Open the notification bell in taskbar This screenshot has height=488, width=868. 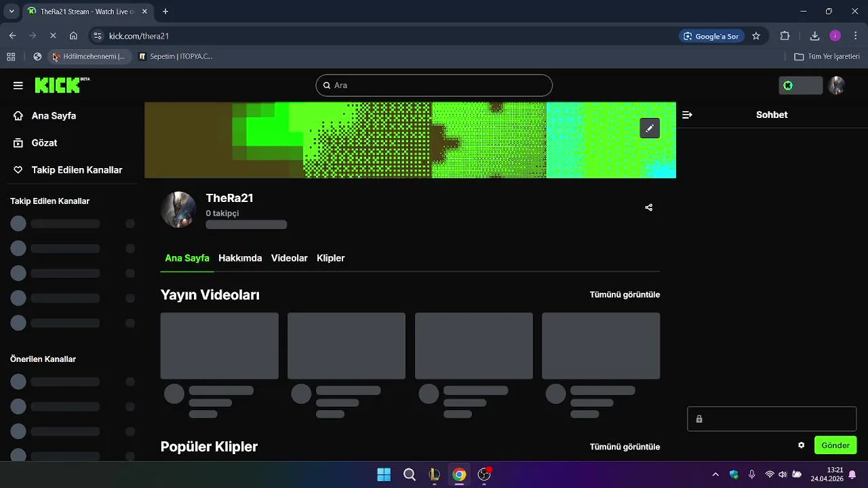pyautogui.click(x=852, y=474)
